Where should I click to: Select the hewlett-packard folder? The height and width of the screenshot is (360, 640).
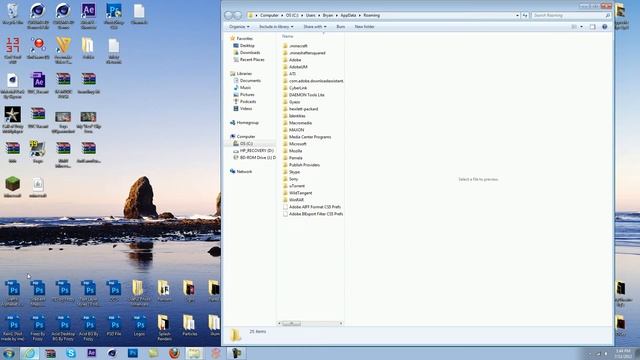pos(303,109)
